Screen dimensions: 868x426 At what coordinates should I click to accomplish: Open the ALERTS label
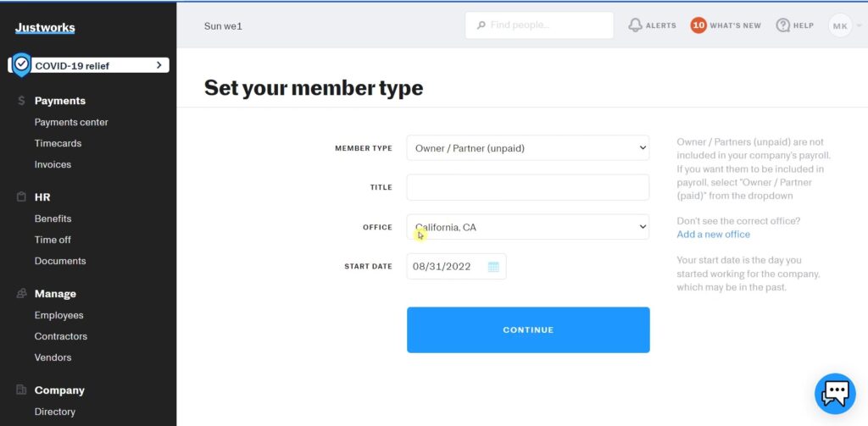(x=661, y=25)
